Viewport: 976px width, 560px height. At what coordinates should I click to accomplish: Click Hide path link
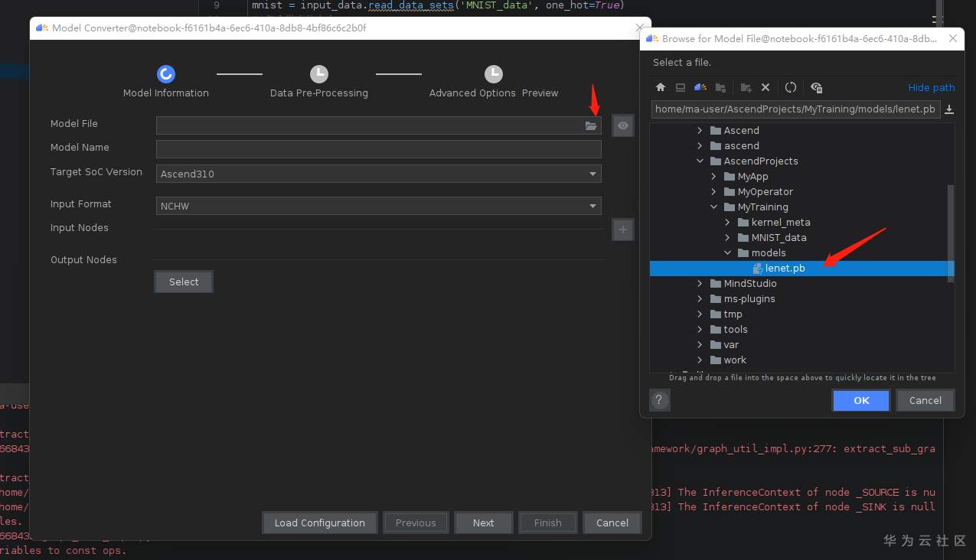932,87
